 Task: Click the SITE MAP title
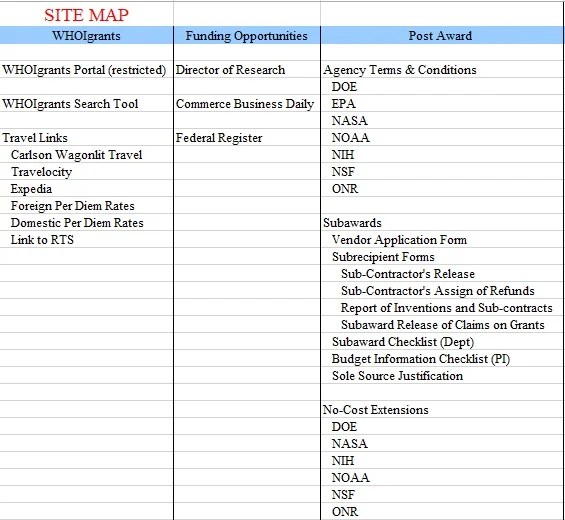[x=86, y=15]
